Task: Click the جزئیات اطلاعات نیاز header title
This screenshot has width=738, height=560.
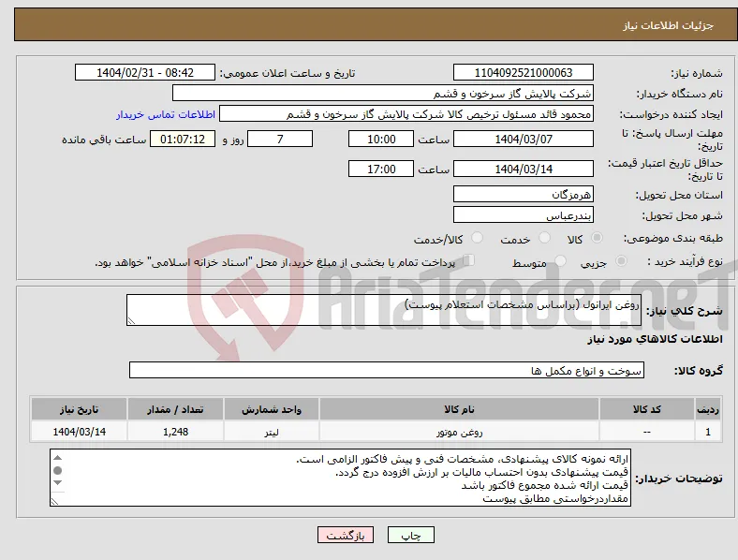Action: click(669, 25)
